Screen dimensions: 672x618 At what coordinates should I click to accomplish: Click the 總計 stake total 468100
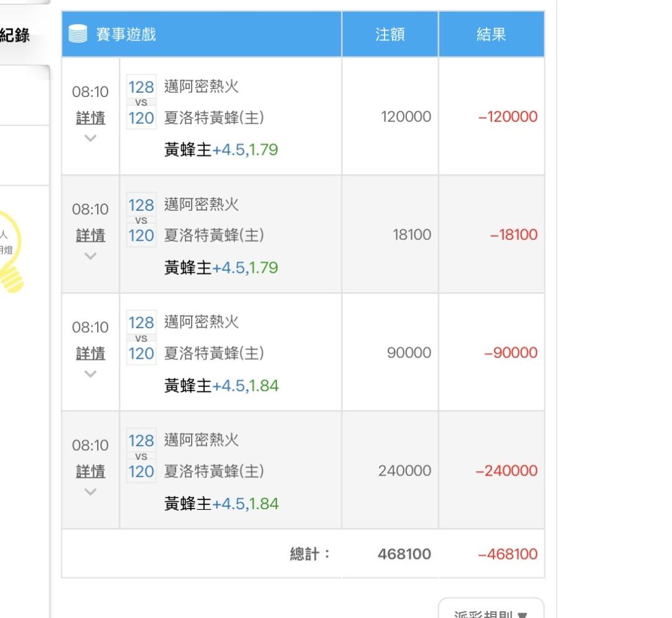pos(404,554)
